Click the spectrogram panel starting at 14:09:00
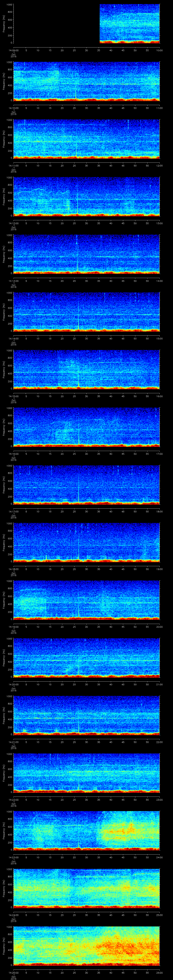Screen dimensions: 173x980 point(86,24)
